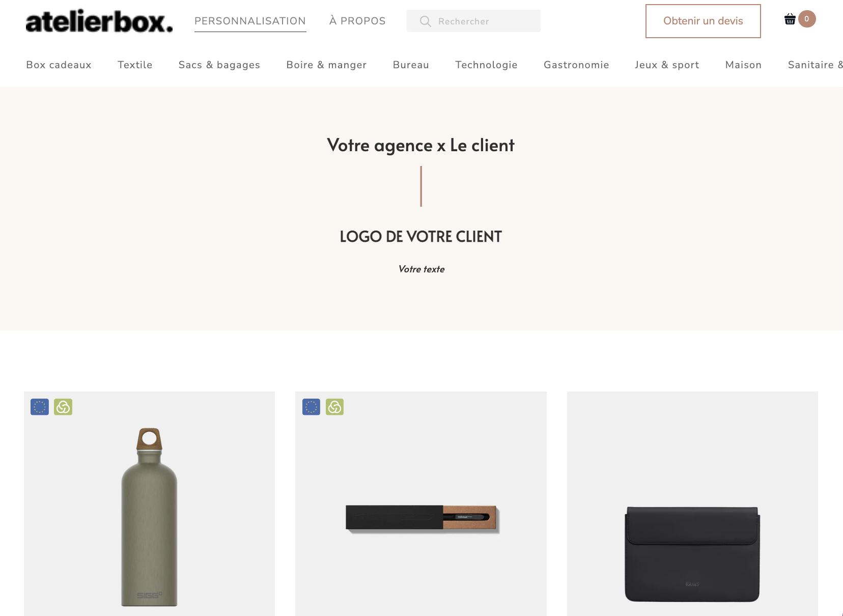This screenshot has height=616, width=843.
Task: Select the Technologie category
Action: [486, 65]
